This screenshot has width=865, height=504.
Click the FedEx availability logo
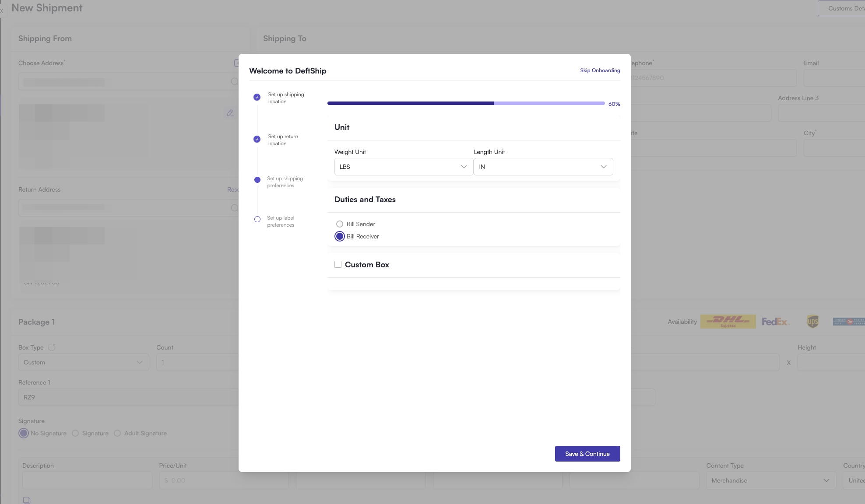coord(776,322)
